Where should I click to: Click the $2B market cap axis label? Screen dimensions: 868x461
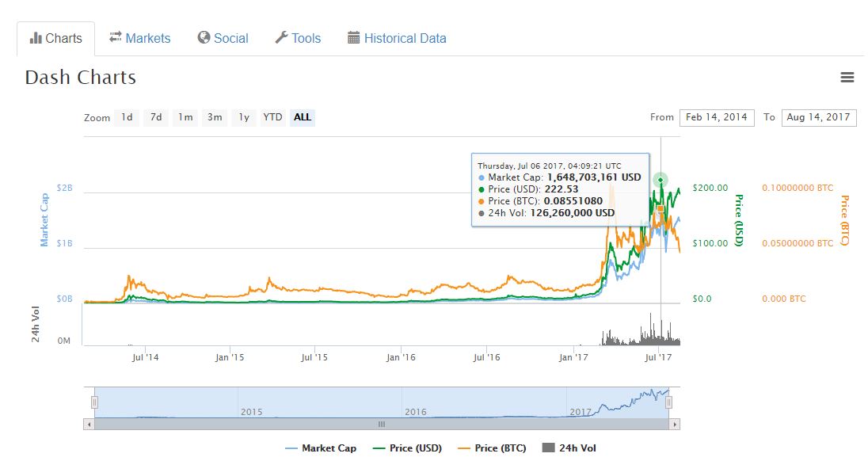pos(65,189)
